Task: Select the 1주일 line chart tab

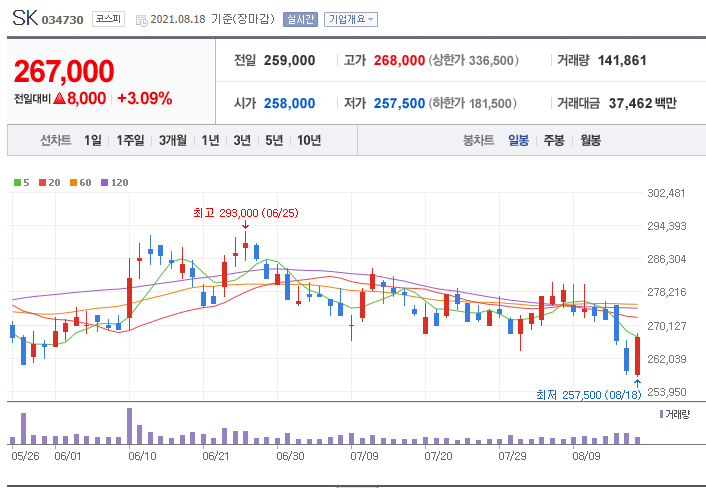Action: pos(130,140)
